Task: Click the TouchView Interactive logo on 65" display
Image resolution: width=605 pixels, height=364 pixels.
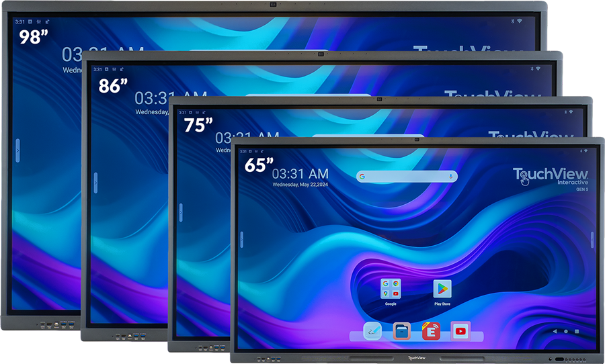Action: pos(551,177)
